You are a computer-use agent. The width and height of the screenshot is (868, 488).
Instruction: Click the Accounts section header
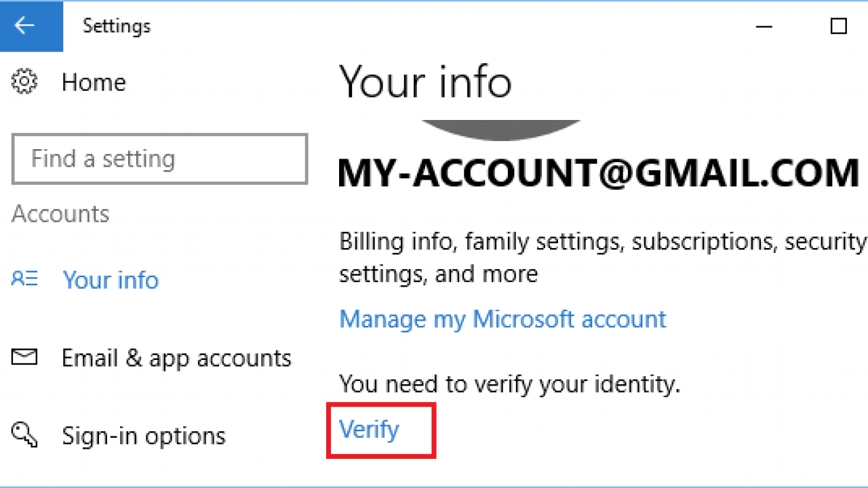pos(60,214)
